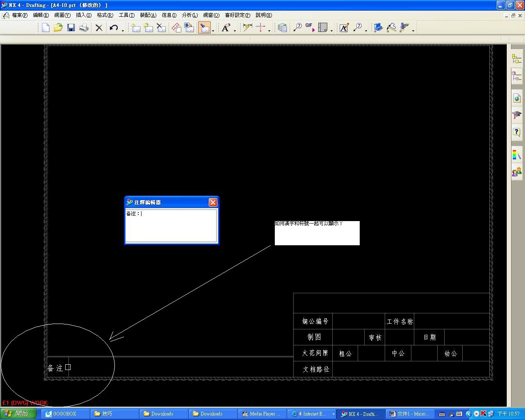
Task: Select the dimension tool icon
Action: coord(247,27)
